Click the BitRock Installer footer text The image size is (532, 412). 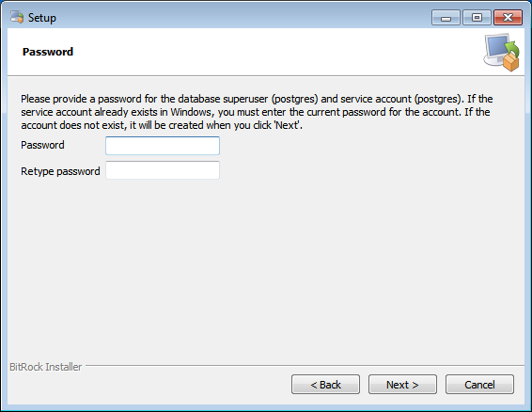[x=45, y=367]
